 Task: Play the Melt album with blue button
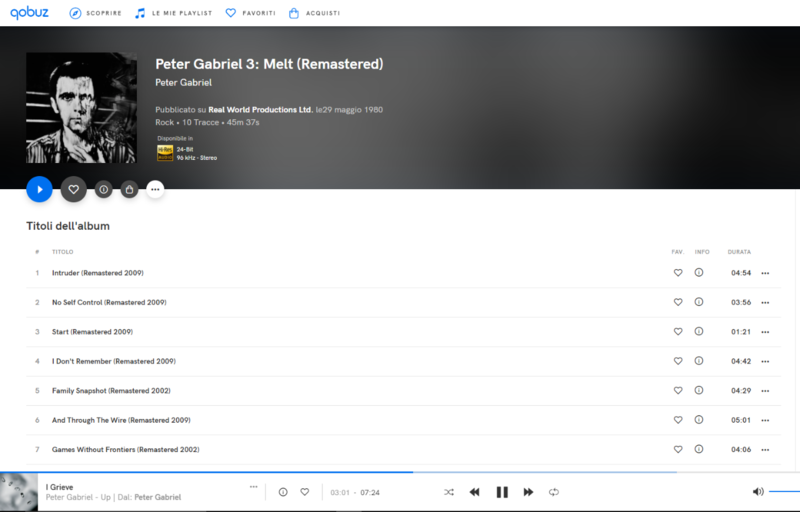pos(39,189)
